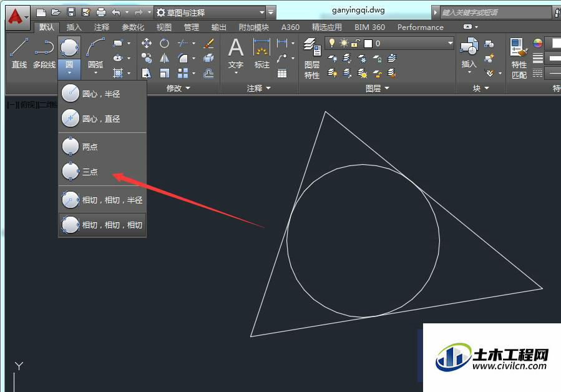The height and width of the screenshot is (392, 561).
Task: Click the layer color swatch
Action: click(368, 44)
